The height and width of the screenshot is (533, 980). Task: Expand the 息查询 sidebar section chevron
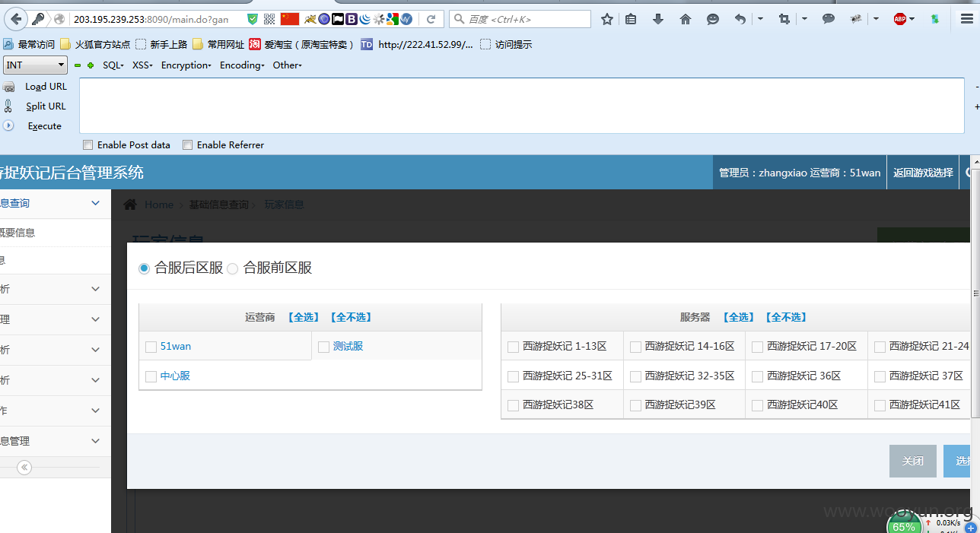(95, 203)
